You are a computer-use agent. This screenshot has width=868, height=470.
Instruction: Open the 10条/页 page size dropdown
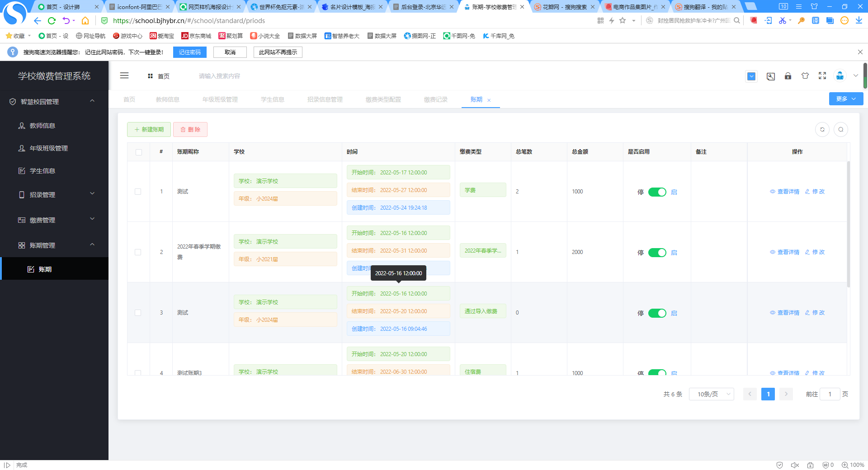[x=711, y=394]
